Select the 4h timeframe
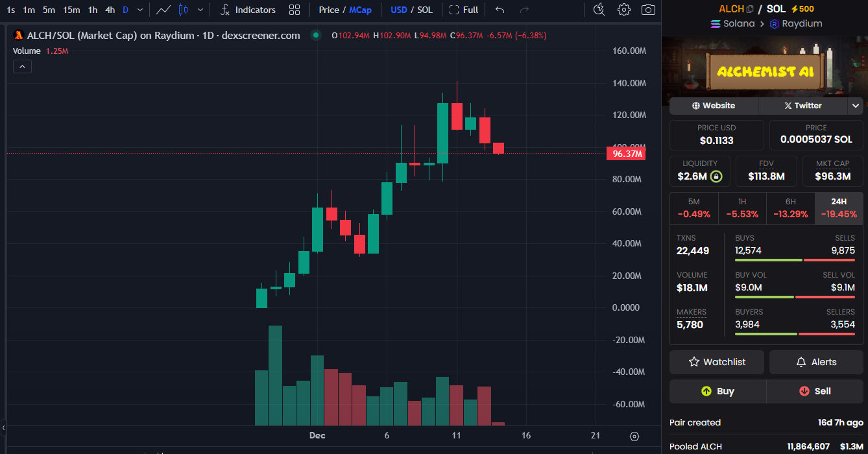 (x=110, y=10)
